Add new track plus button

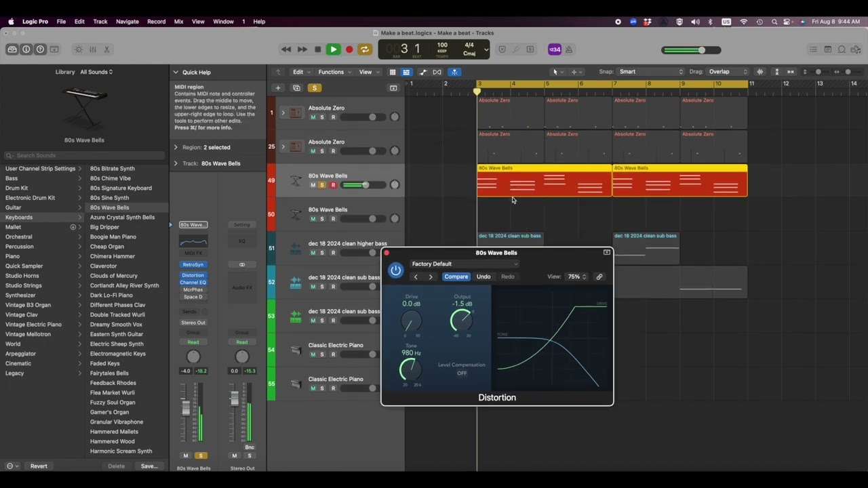277,88
